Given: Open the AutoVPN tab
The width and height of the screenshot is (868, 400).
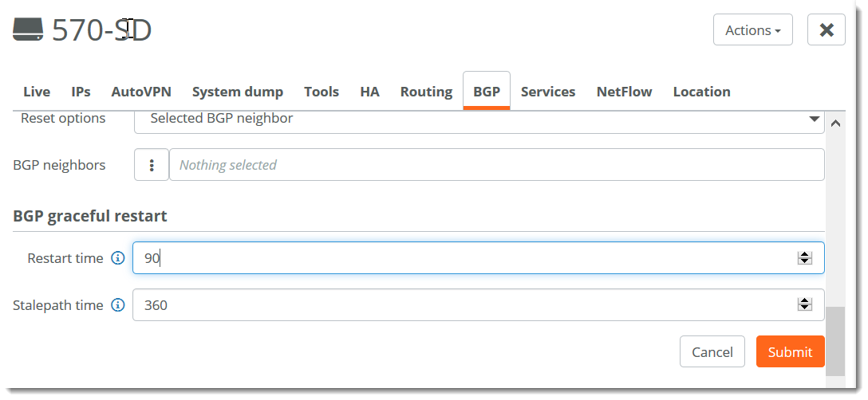Looking at the screenshot, I should click(141, 92).
